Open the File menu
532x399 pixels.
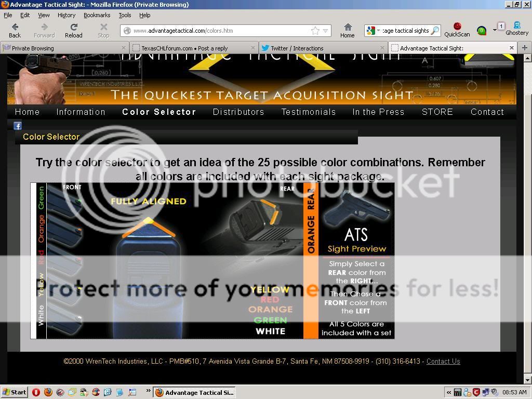tap(8, 15)
